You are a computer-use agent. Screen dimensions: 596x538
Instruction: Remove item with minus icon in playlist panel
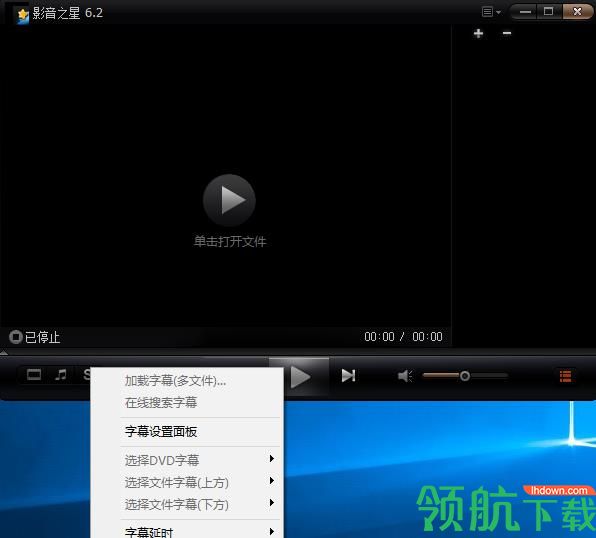[507, 33]
